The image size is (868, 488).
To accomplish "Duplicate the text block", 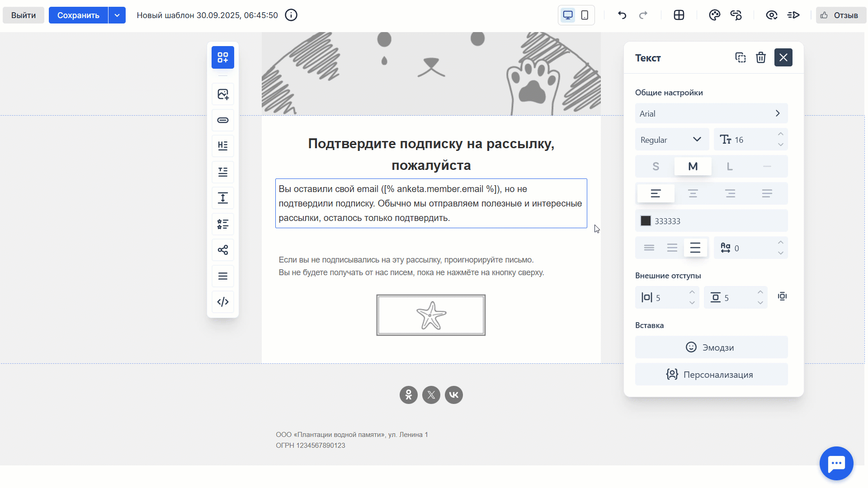I will pyautogui.click(x=741, y=57).
